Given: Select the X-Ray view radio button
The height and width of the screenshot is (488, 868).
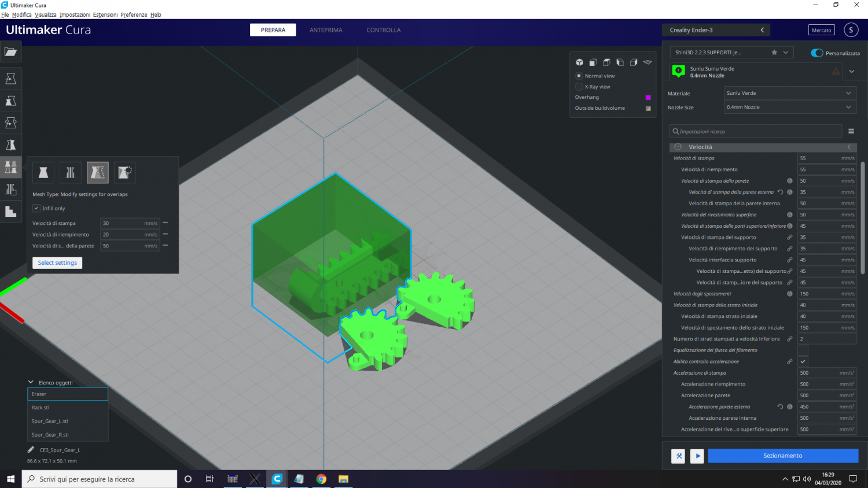Looking at the screenshot, I should [579, 87].
